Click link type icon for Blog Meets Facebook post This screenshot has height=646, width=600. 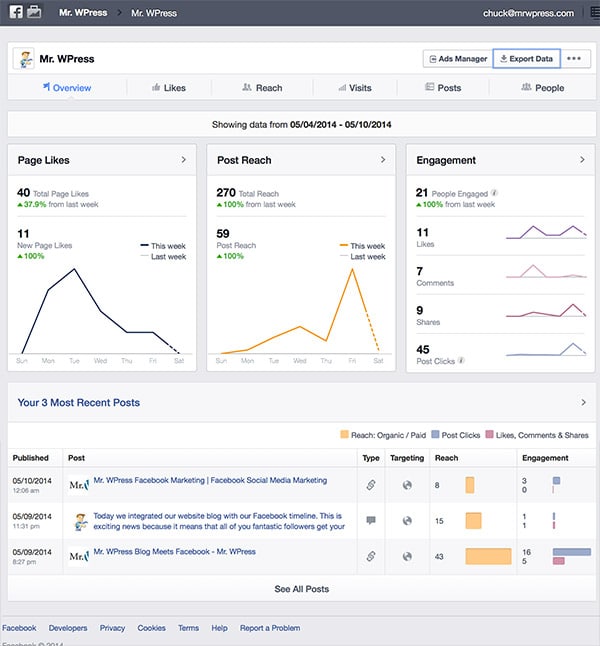[x=370, y=556]
